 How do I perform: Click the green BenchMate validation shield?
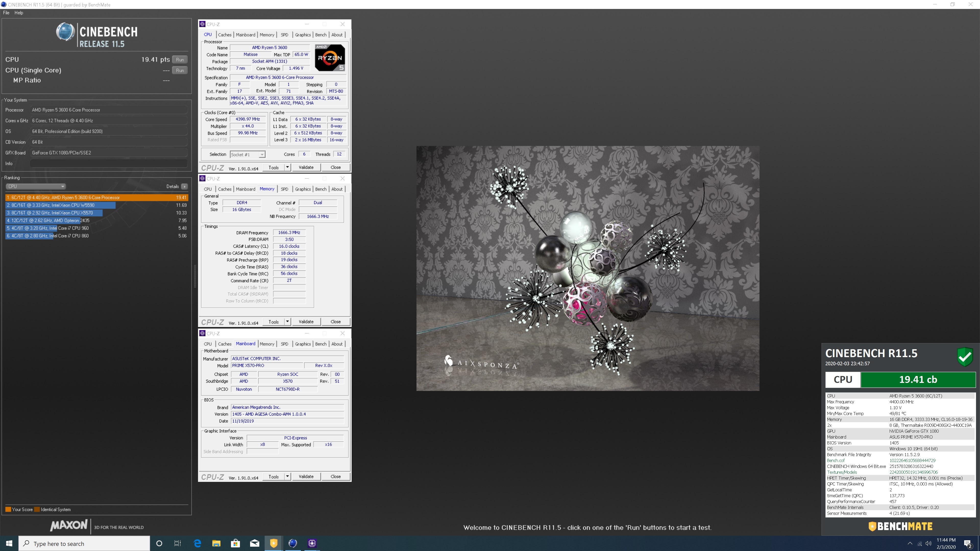(x=965, y=356)
